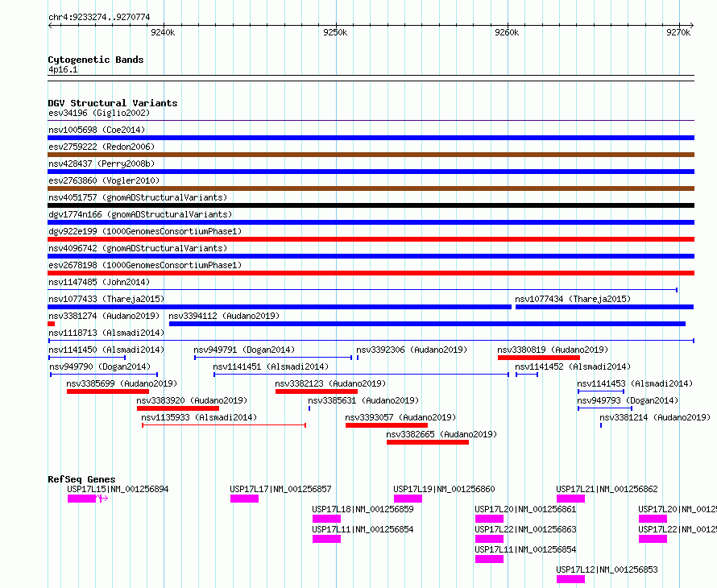Click the 9260k ruler tick label
Image resolution: width=717 pixels, height=588 pixels.
(x=507, y=32)
